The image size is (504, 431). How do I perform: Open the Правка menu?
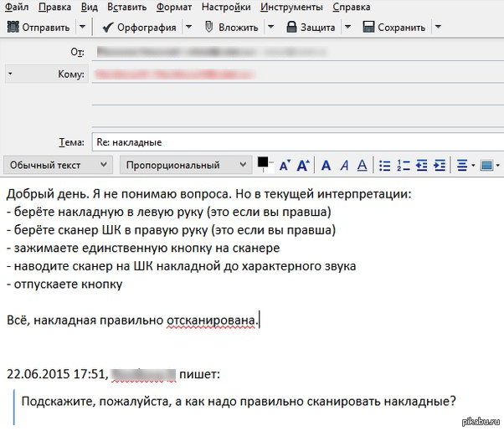point(55,7)
